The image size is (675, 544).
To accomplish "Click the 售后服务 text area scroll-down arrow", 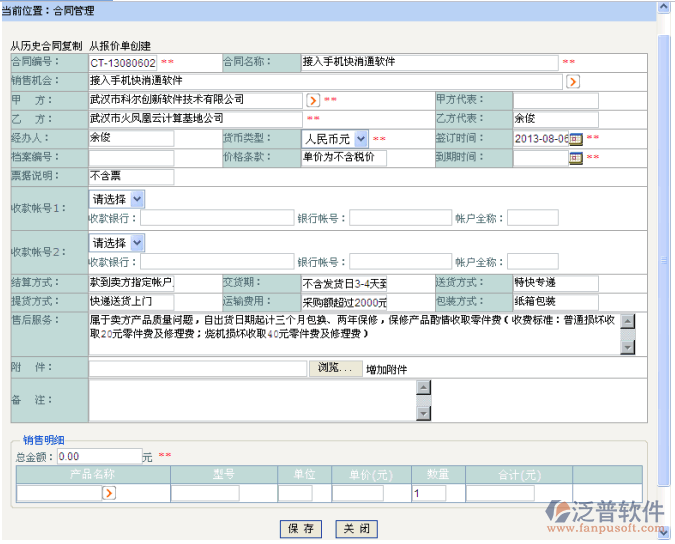I will coord(627,347).
